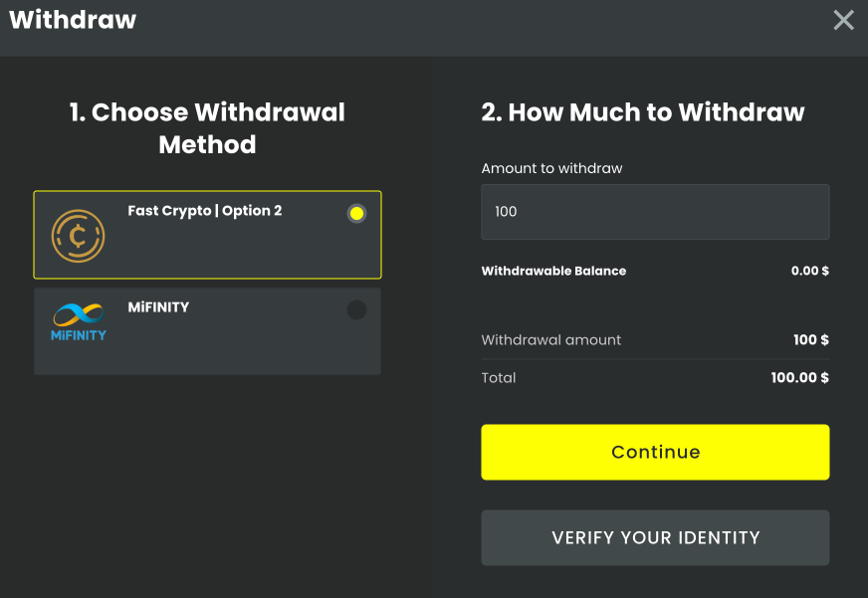This screenshot has width=868, height=598.
Task: Click the 100 $ withdrawal amount value
Action: [810, 340]
